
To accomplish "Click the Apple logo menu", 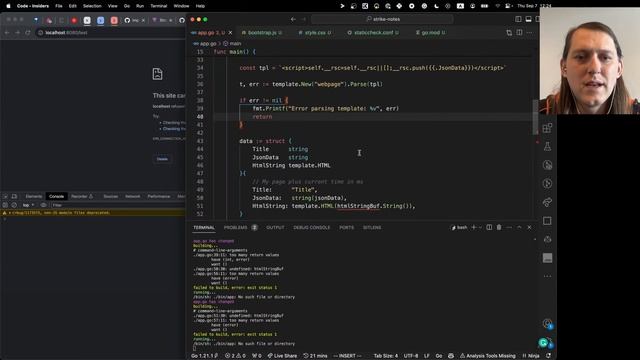I will click(x=8, y=6).
